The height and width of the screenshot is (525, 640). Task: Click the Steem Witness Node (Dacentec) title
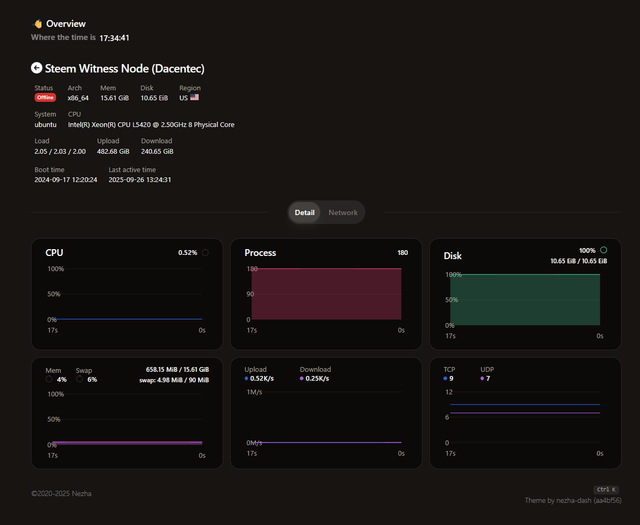124,68
